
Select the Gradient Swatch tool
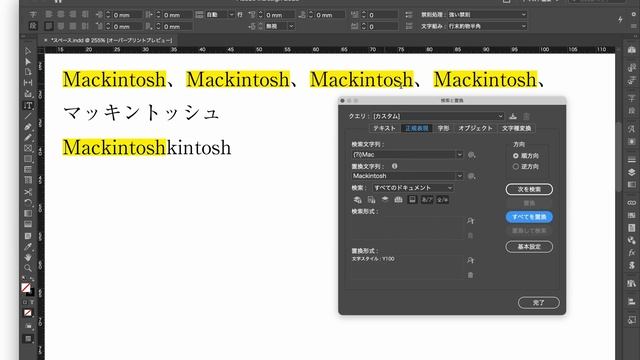coord(28,213)
